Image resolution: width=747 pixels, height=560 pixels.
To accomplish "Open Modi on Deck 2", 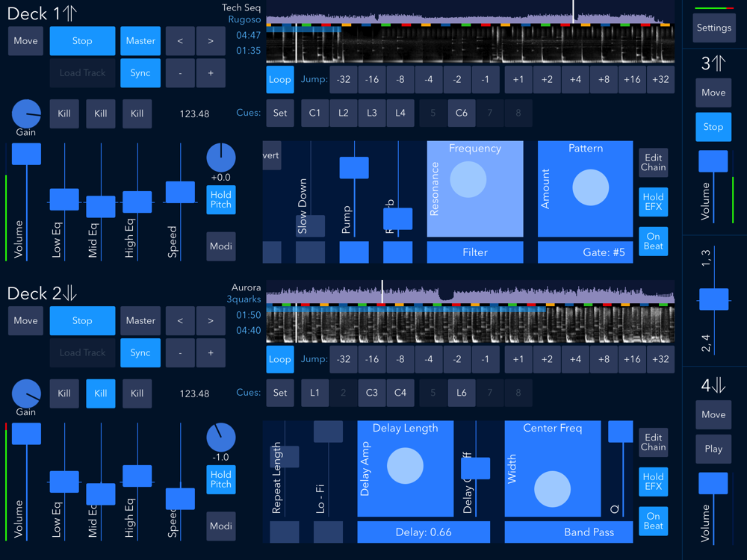I will coord(221,526).
